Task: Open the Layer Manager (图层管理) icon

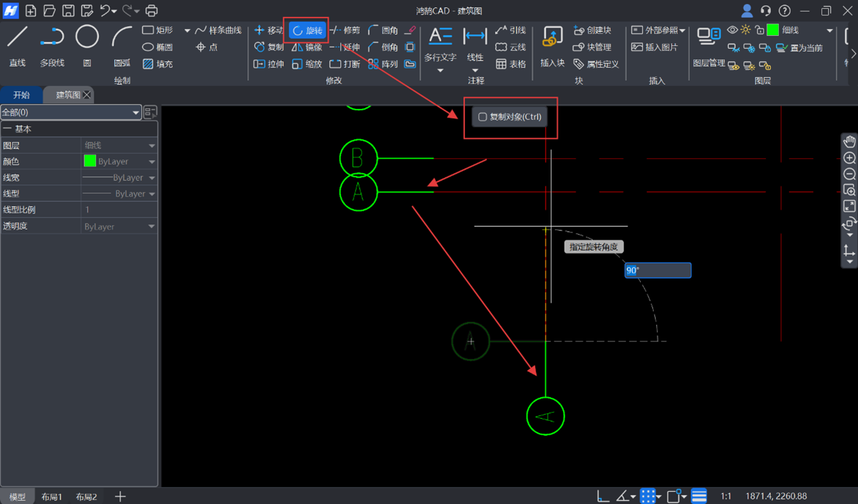Action: (709, 45)
